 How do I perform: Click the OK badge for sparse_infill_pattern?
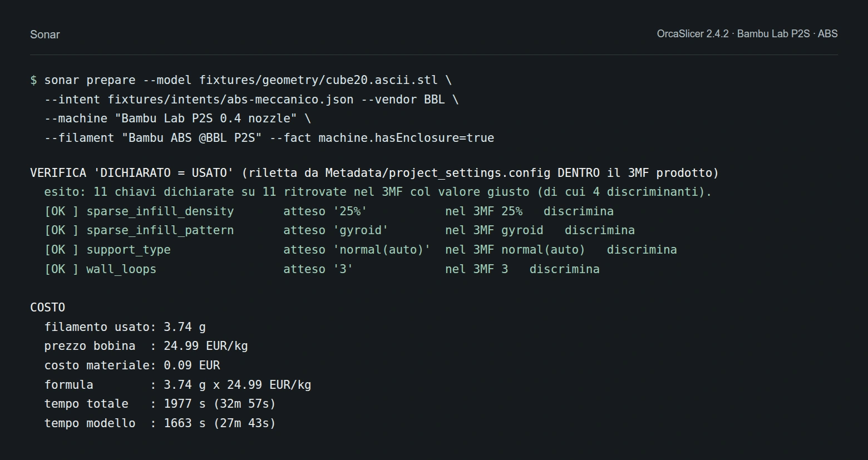(62, 230)
